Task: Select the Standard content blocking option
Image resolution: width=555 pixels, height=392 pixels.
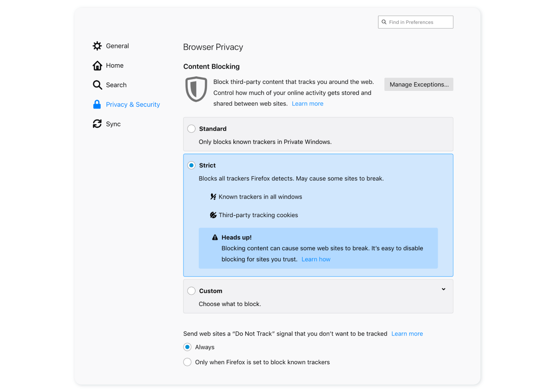Action: 191,129
